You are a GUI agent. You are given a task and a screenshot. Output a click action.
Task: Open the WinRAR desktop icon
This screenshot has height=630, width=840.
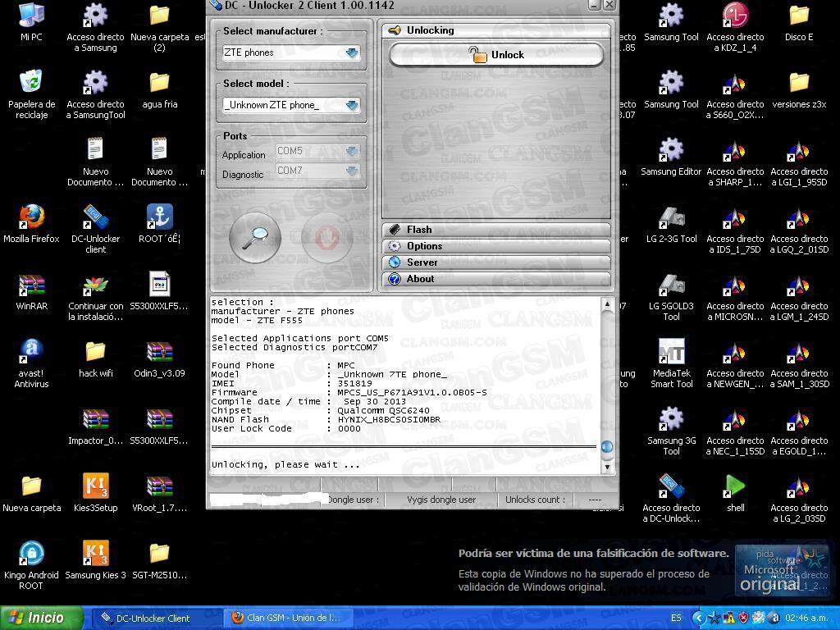[x=32, y=291]
